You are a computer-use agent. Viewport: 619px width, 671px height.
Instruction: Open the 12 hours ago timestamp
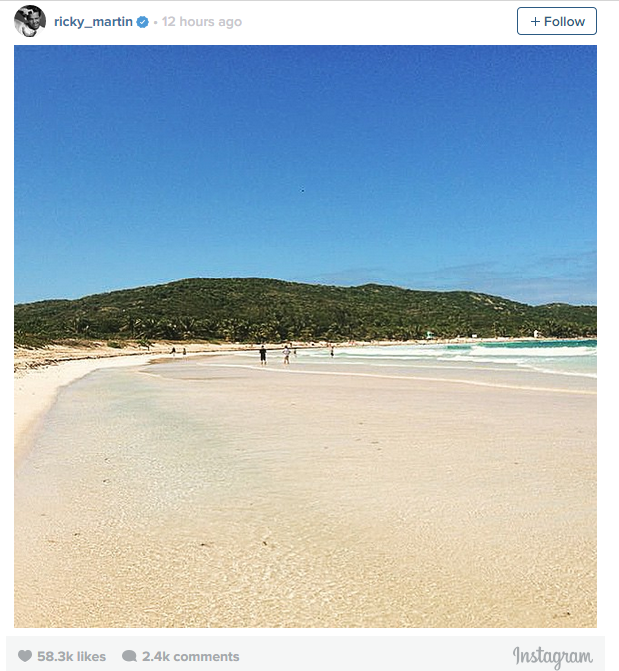click(202, 22)
